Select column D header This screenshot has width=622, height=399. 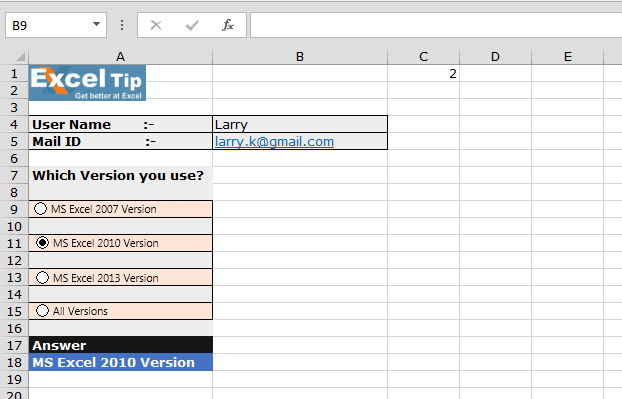tap(495, 57)
